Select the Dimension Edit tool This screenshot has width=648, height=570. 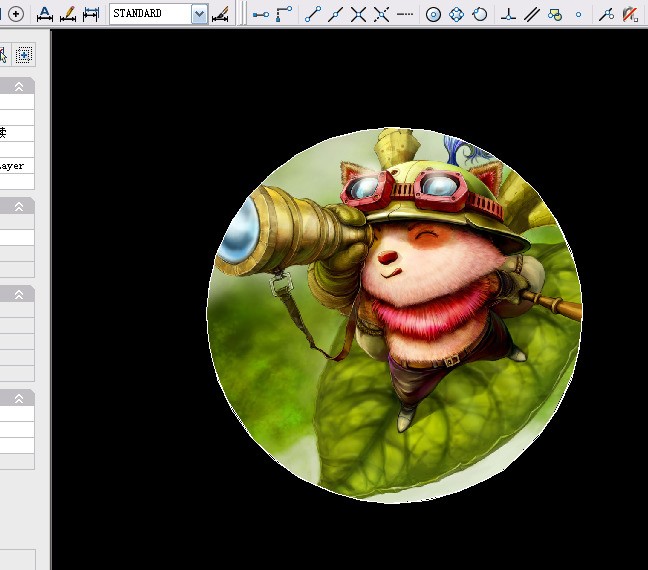click(x=44, y=14)
